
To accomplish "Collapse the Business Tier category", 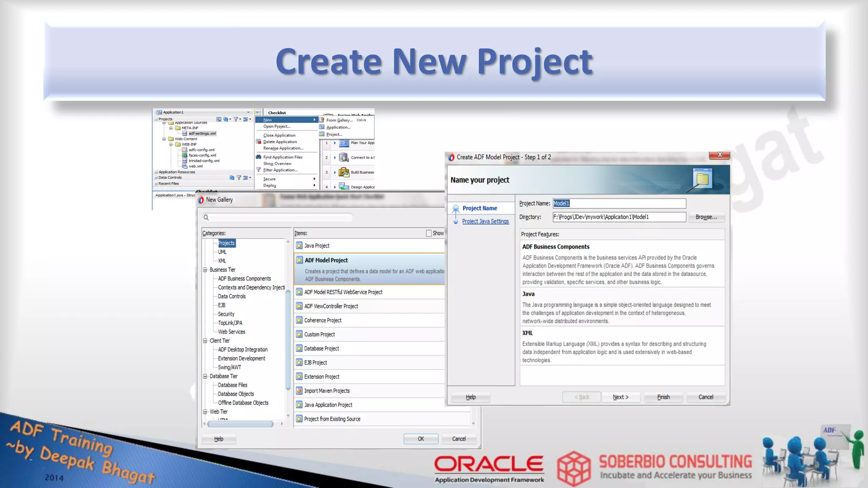I will (x=205, y=270).
